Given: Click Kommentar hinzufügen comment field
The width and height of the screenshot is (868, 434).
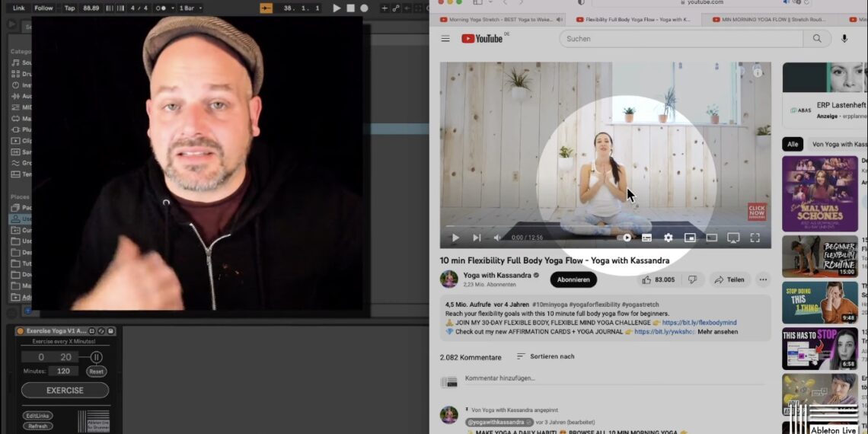Looking at the screenshot, I should click(x=614, y=378).
